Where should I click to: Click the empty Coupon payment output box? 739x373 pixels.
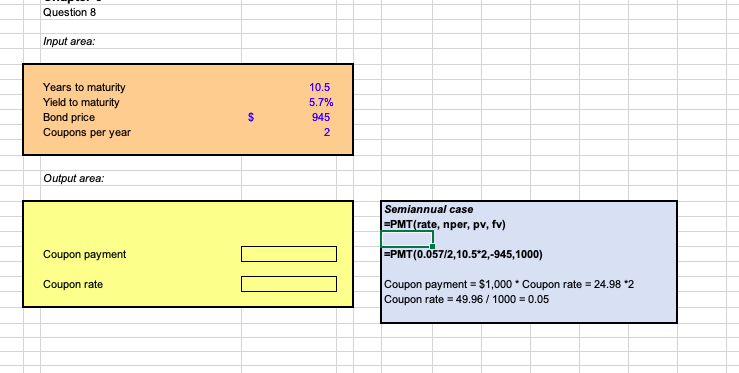[x=289, y=254]
